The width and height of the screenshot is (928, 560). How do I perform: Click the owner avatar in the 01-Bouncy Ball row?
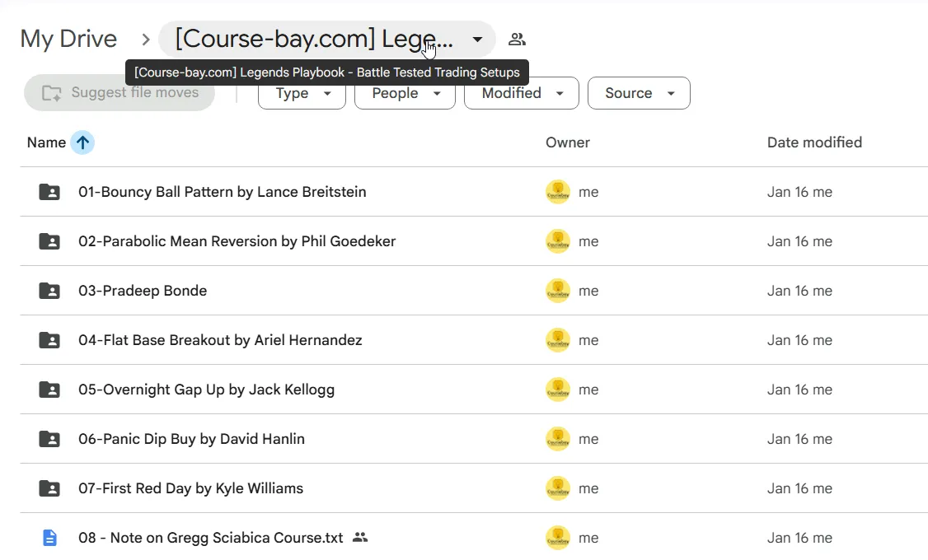click(557, 192)
